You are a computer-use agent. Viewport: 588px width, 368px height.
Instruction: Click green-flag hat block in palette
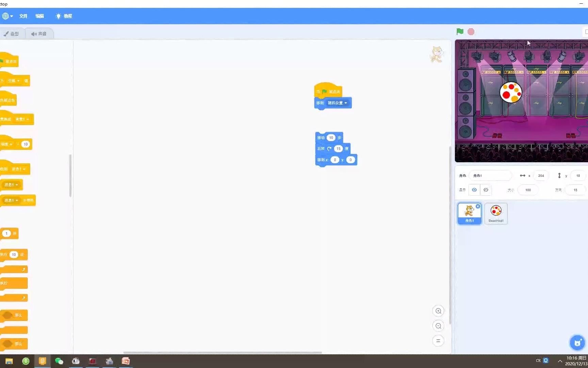coord(9,60)
